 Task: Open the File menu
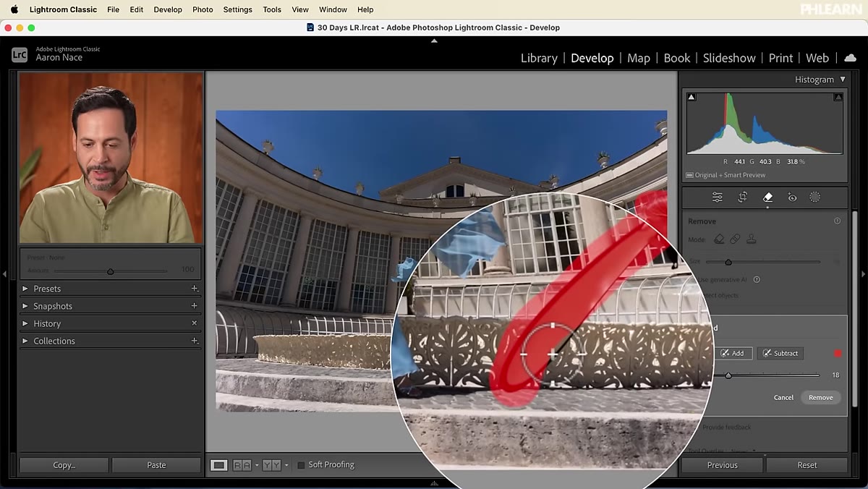[113, 9]
